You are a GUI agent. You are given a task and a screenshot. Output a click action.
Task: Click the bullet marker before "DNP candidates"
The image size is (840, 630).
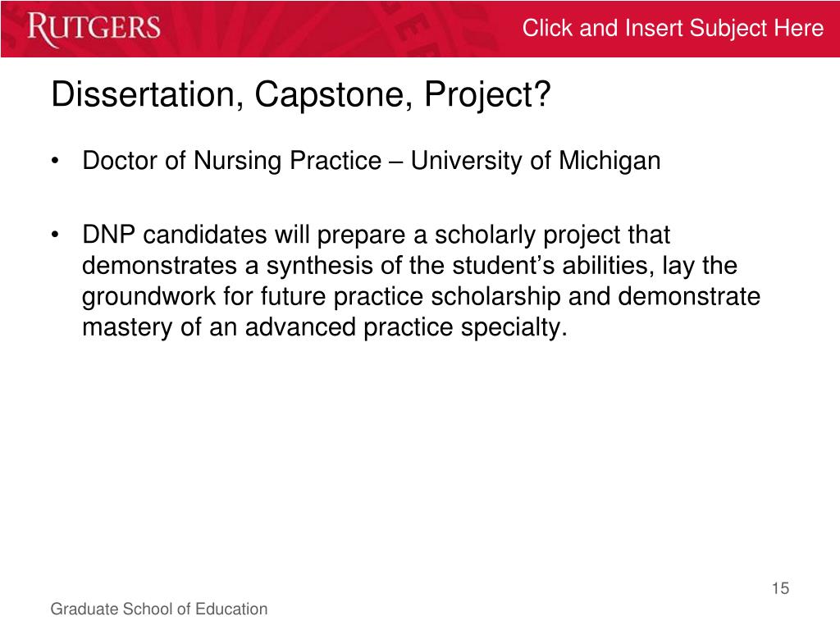pyautogui.click(x=54, y=236)
